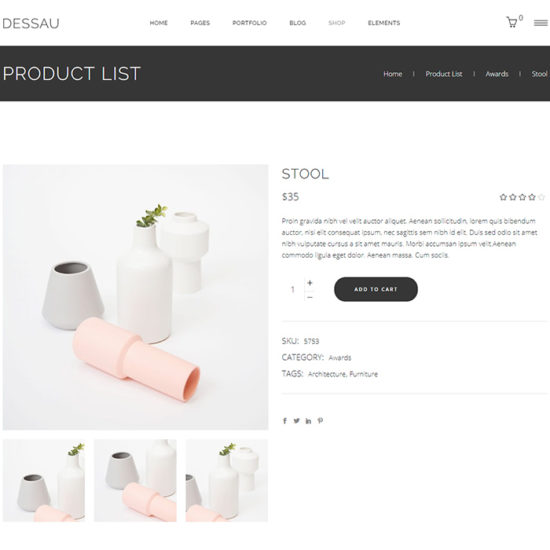Select the first product thumbnail
The height and width of the screenshot is (550, 550).
tap(44, 480)
